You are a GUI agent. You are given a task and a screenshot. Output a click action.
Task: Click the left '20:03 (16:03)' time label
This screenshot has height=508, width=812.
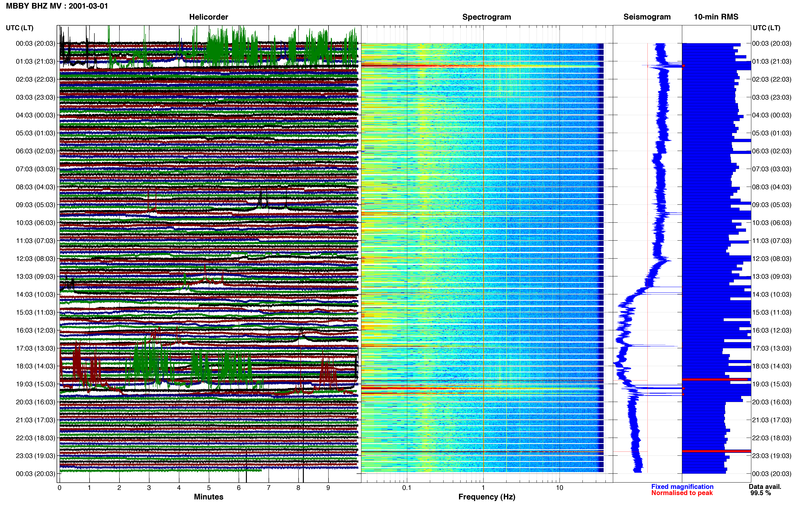[x=36, y=402]
